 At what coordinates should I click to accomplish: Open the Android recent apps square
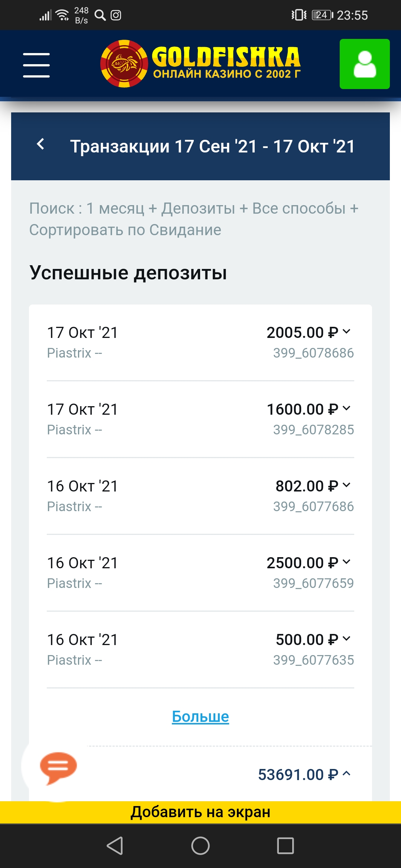pyautogui.click(x=285, y=846)
